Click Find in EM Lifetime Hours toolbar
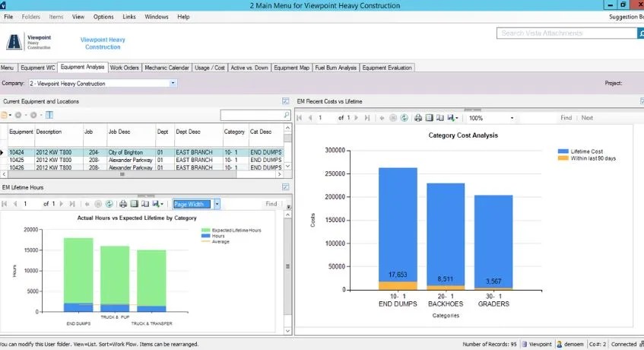The image size is (644, 350). pos(271,204)
